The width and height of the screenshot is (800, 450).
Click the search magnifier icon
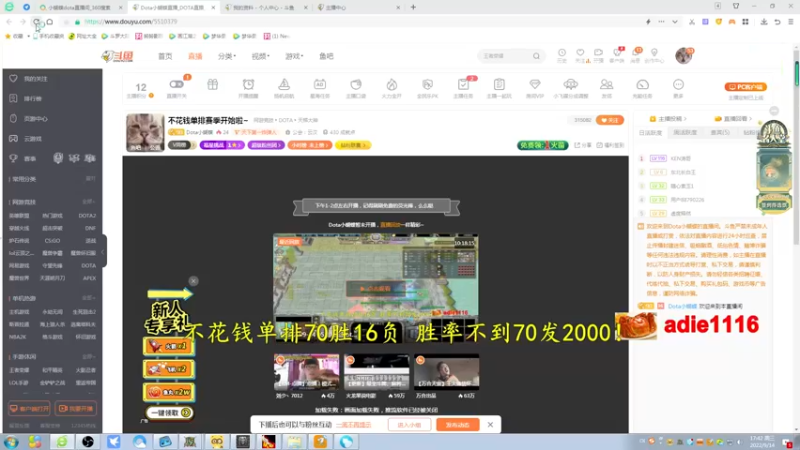(x=536, y=56)
